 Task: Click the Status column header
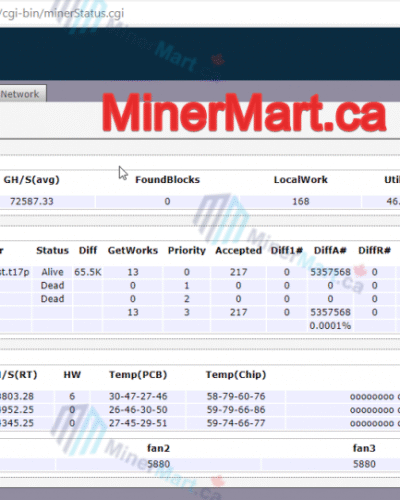tap(52, 250)
